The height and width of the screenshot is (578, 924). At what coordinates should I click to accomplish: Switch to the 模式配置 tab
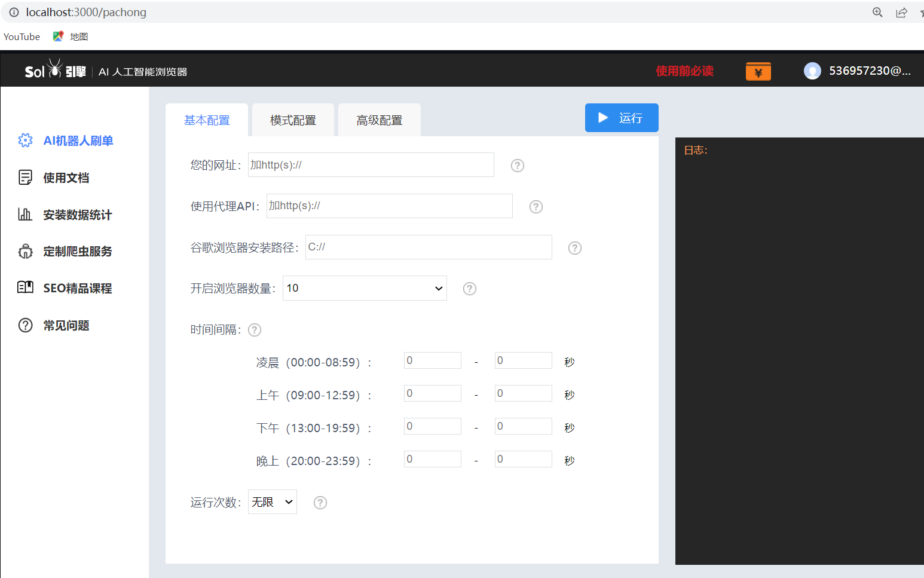pyautogui.click(x=293, y=120)
